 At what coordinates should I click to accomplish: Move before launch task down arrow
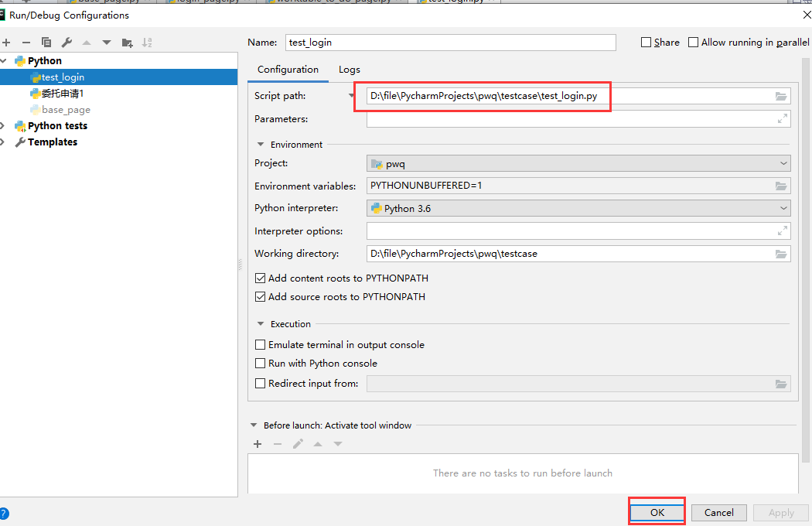(x=338, y=444)
